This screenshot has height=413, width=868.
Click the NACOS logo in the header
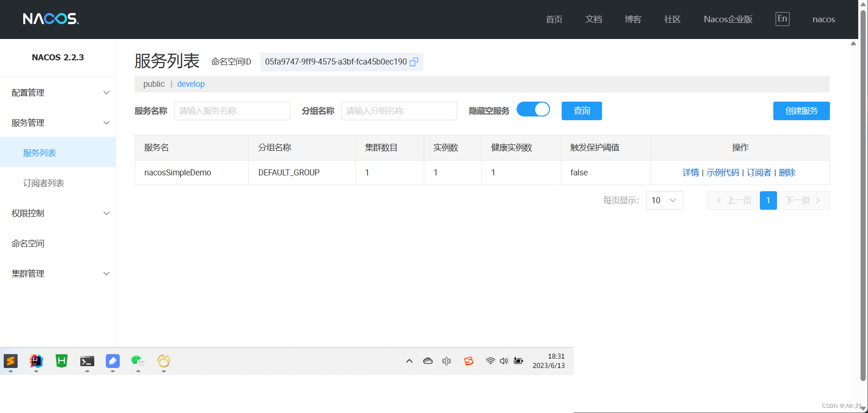(x=51, y=19)
